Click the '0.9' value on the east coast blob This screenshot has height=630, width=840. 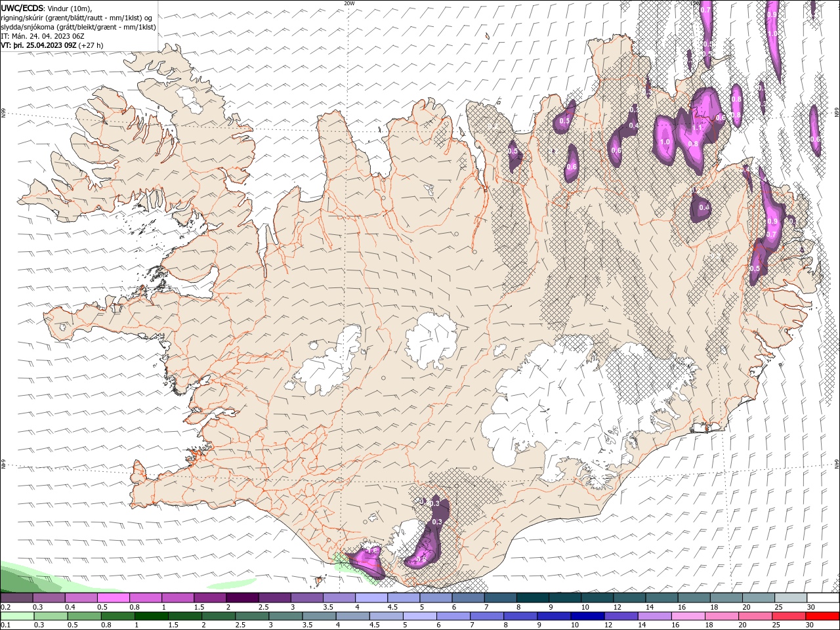tap(772, 222)
